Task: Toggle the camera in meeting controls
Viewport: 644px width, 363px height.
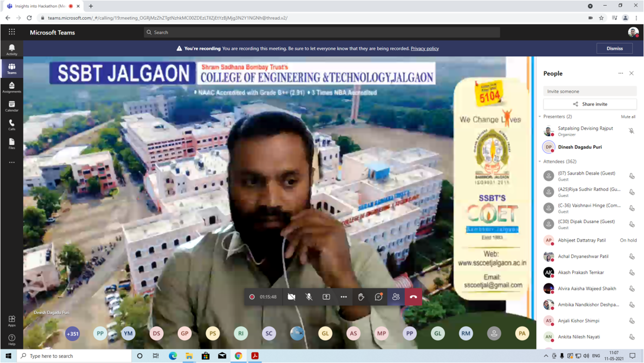Action: tap(291, 297)
